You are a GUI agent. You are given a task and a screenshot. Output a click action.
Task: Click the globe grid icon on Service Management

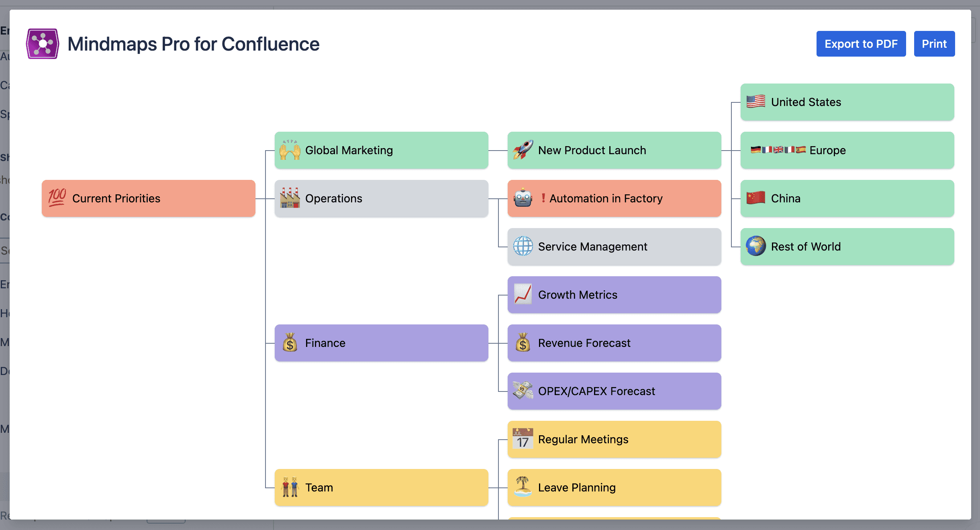[x=523, y=246]
